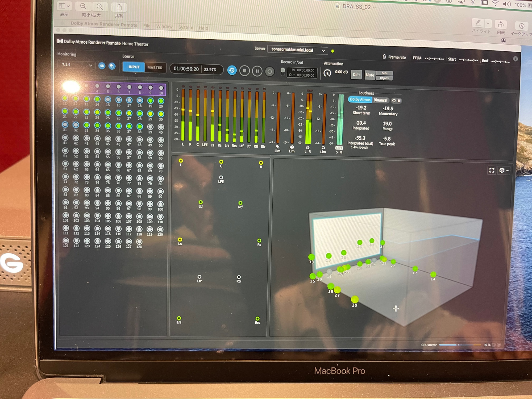Screen dimensions: 532x399
Task: Select MASTER as the source
Action: point(155,68)
